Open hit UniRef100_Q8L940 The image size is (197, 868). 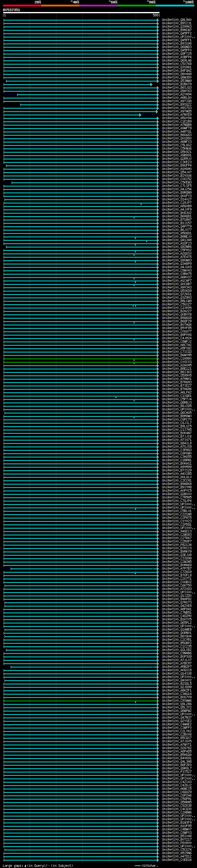[x=176, y=20]
